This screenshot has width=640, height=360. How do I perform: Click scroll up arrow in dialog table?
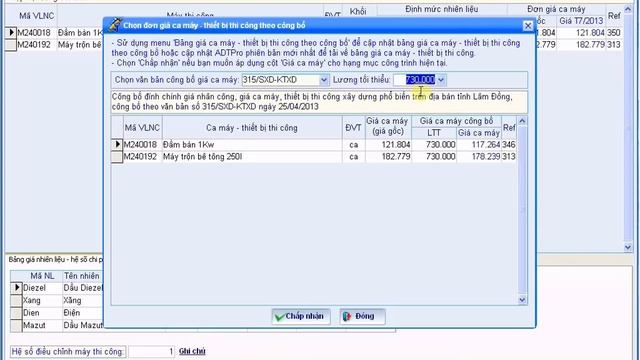pyautogui.click(x=522, y=121)
